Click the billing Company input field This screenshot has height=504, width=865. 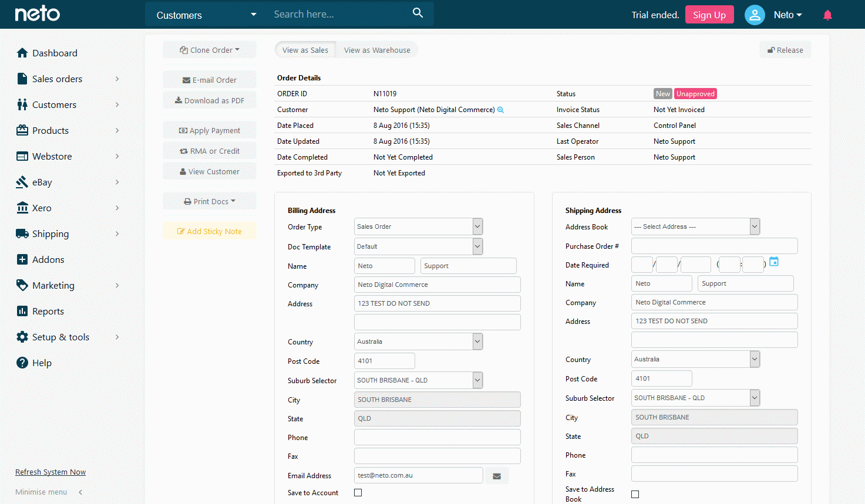pyautogui.click(x=437, y=285)
